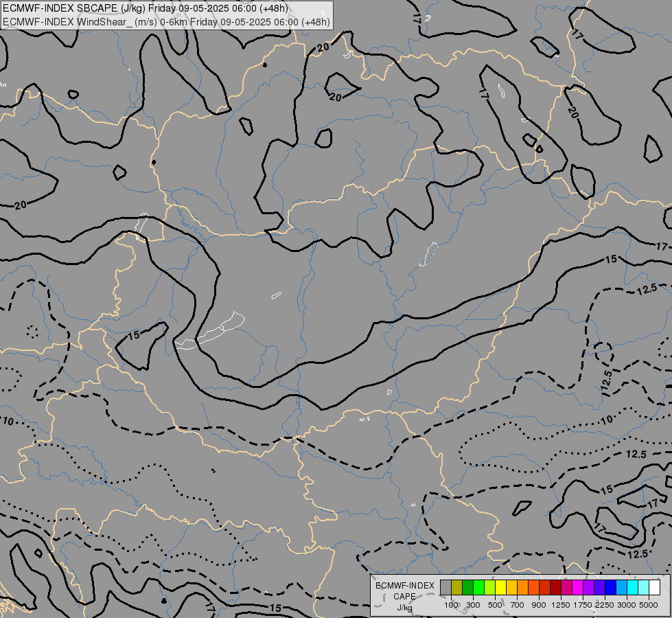Click the 3000 value on legend scale
The image size is (672, 618).
627,605
